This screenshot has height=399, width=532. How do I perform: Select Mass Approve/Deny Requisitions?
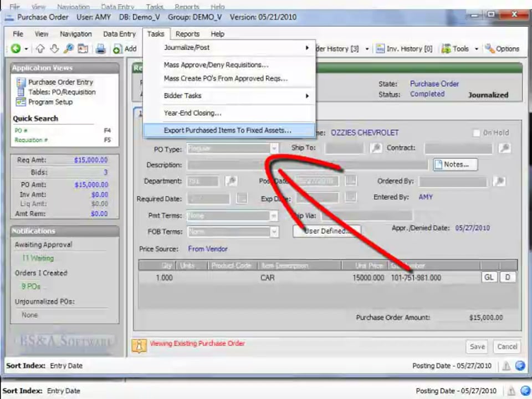[x=229, y=65]
